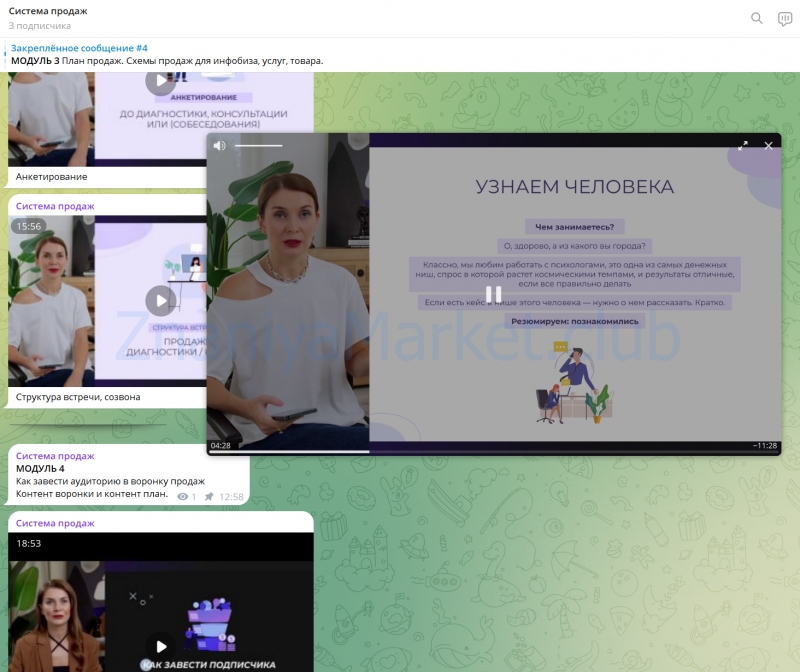Adjust the floating video volume slider
This screenshot has height=672, width=800.
258,146
